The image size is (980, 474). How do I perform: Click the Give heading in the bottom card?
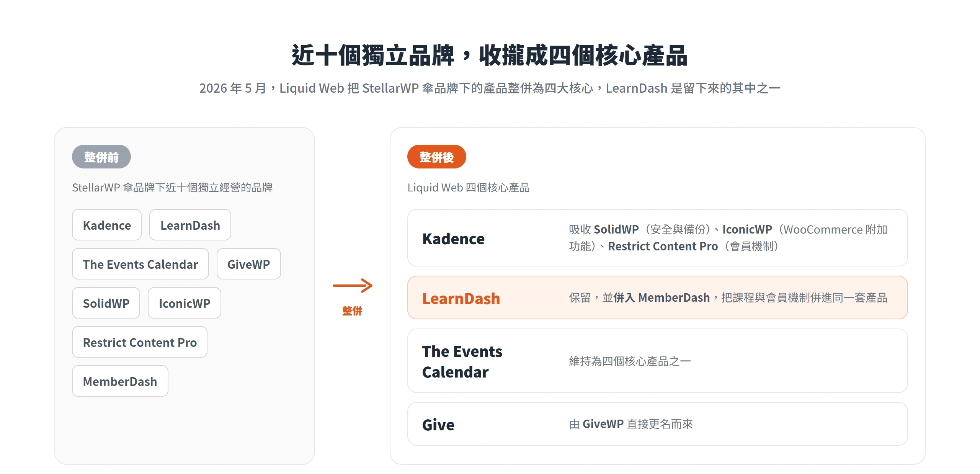438,425
